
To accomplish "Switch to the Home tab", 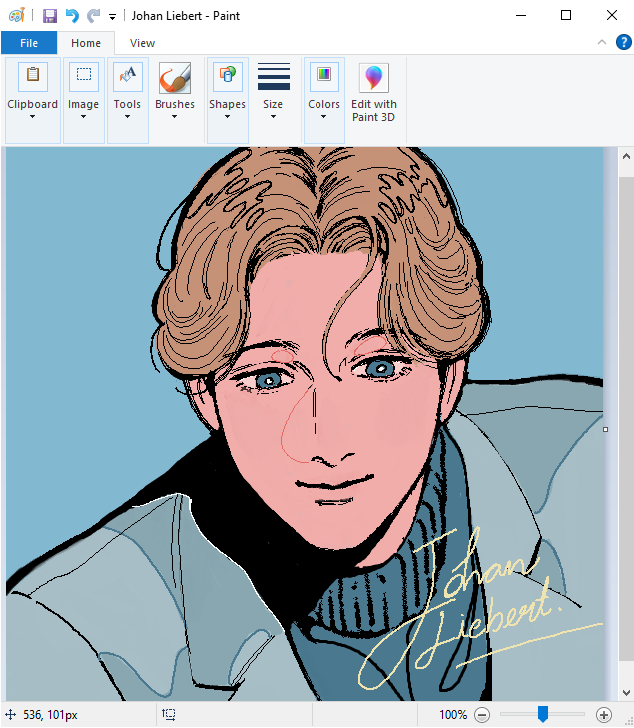I will pos(86,43).
